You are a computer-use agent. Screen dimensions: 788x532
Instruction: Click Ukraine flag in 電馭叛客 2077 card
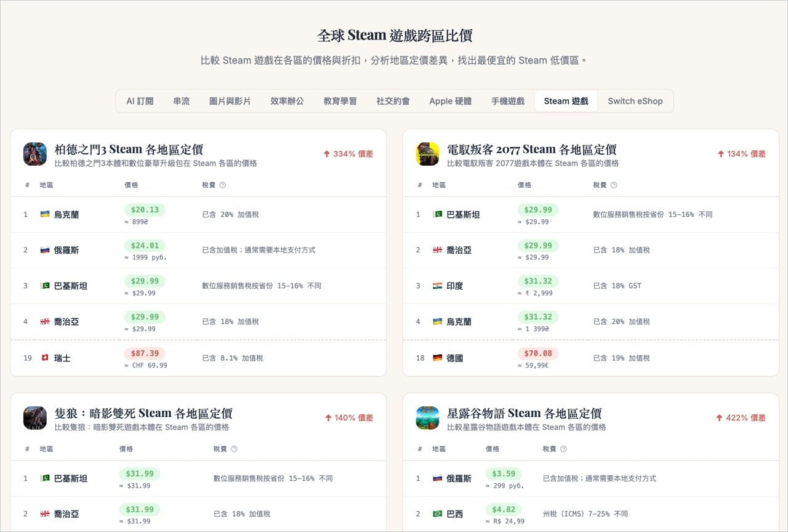(x=437, y=321)
